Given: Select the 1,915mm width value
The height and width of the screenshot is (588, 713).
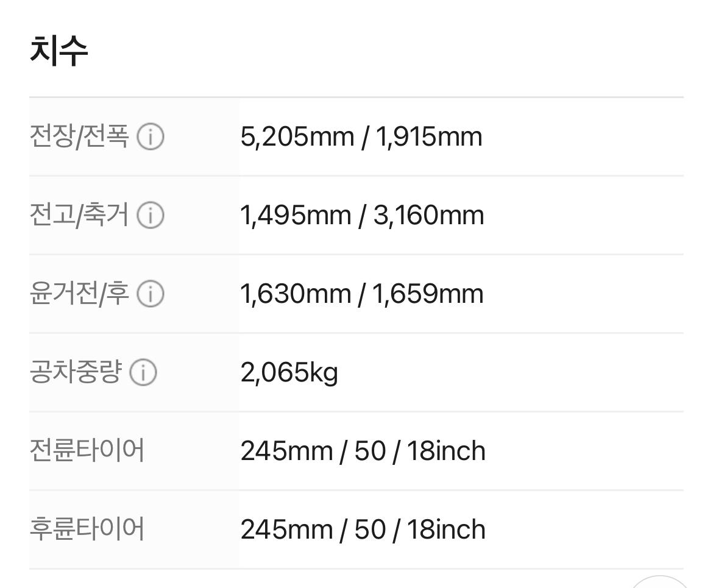Looking at the screenshot, I should [x=428, y=137].
